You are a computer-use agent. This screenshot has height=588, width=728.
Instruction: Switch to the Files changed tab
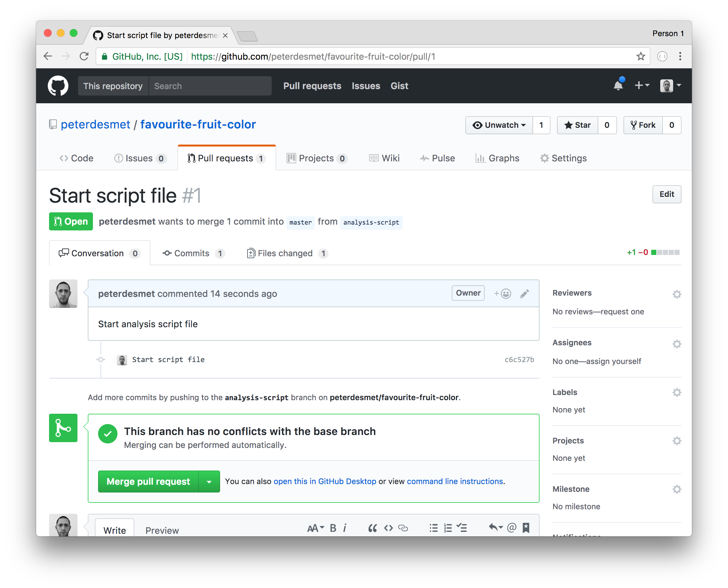(x=285, y=253)
